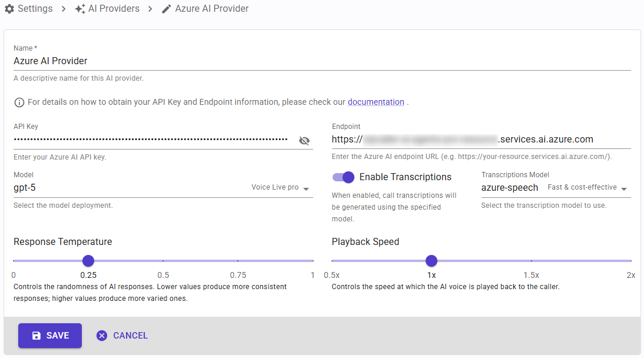The height and width of the screenshot is (358, 644).
Task: Click the Endpoint URL input field
Action: [481, 140]
